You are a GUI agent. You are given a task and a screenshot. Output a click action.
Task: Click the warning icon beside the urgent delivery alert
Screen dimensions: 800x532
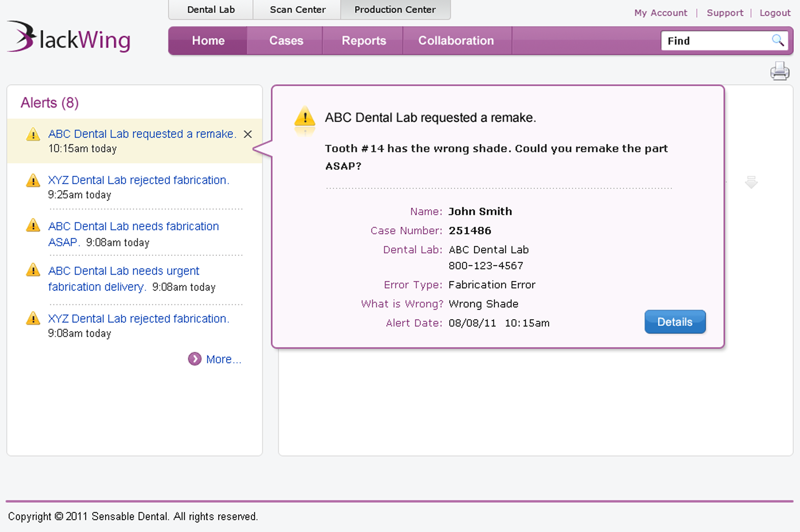[x=33, y=270]
